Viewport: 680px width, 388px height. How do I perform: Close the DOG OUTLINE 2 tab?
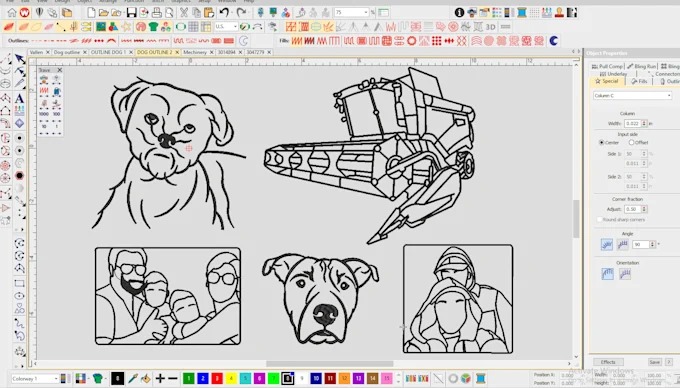tap(177, 52)
